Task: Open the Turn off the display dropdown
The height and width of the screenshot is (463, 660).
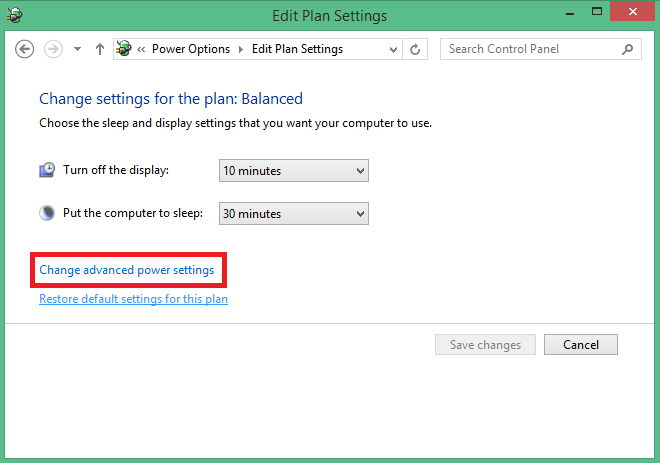Action: click(x=293, y=171)
